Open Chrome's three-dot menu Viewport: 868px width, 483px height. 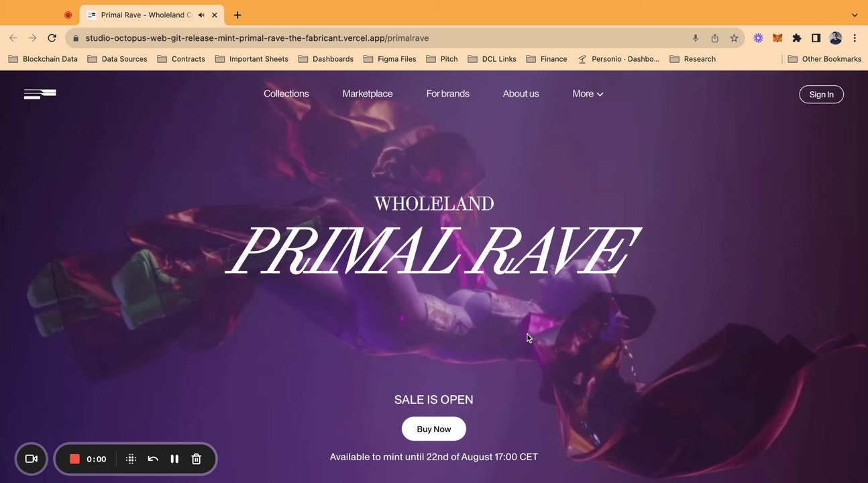coord(855,38)
